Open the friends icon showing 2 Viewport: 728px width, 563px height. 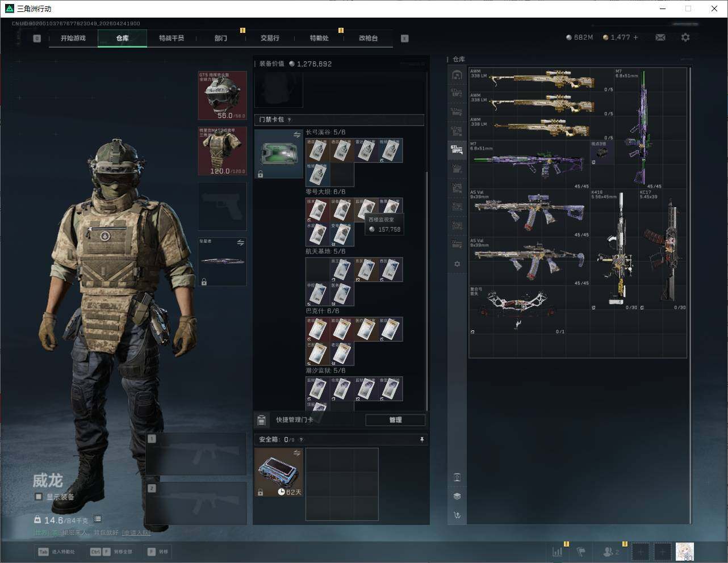611,551
